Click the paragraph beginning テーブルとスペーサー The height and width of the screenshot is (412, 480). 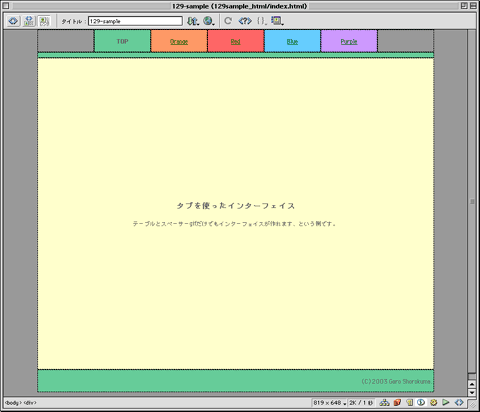point(234,224)
